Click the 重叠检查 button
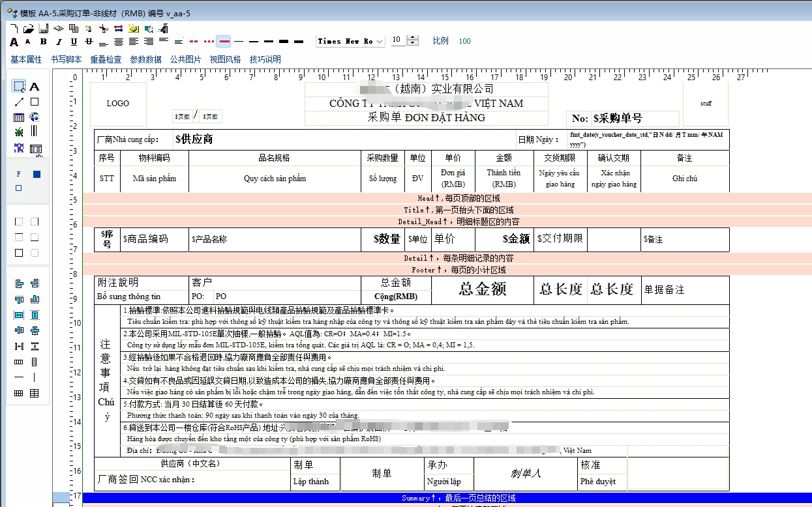 [x=106, y=59]
